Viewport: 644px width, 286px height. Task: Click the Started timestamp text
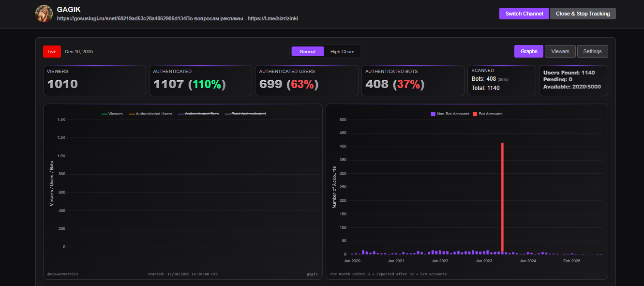(182, 274)
